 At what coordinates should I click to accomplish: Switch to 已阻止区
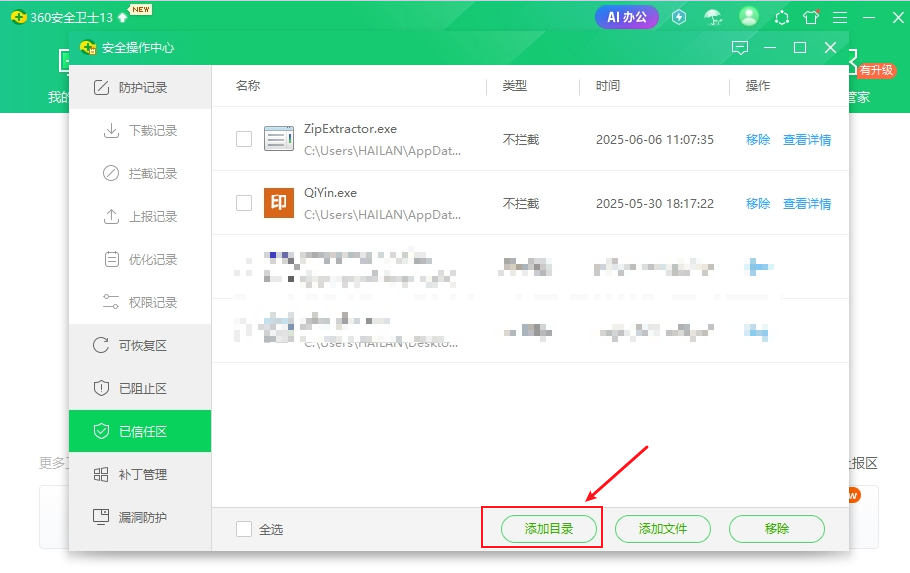140,388
